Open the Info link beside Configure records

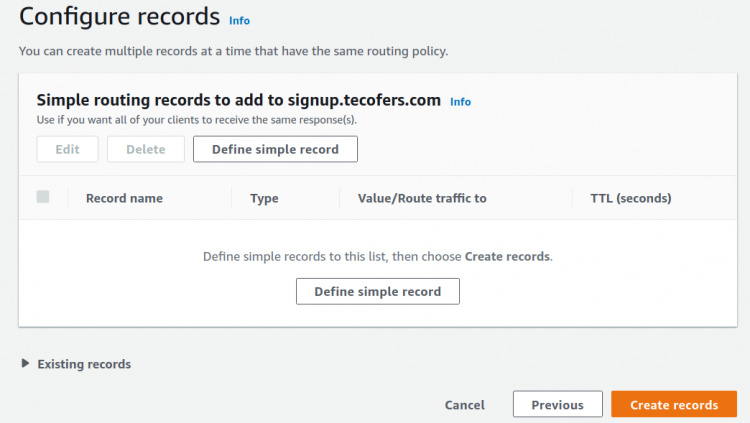coord(240,20)
